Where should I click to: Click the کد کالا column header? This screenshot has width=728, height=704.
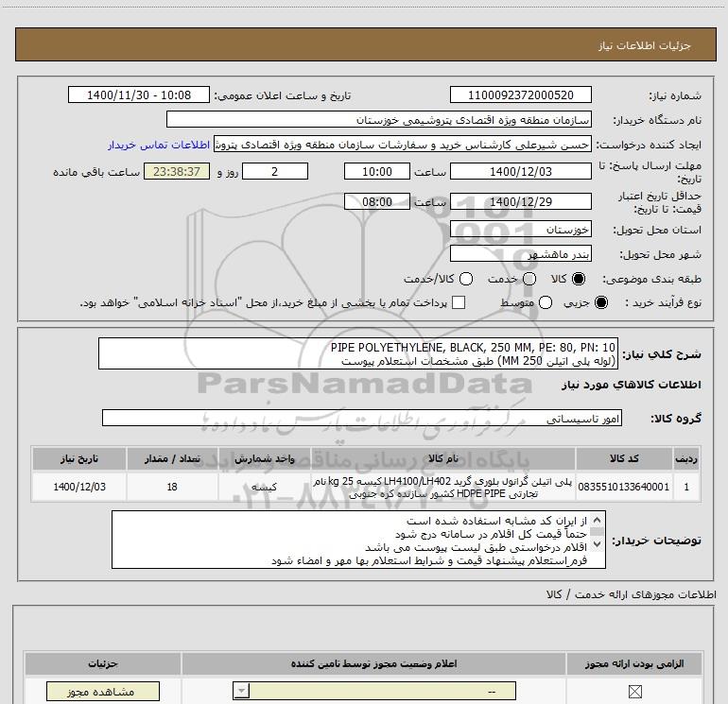(624, 458)
